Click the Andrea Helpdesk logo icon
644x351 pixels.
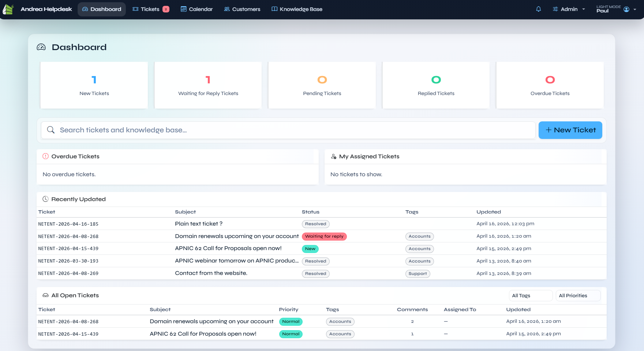(x=8, y=9)
